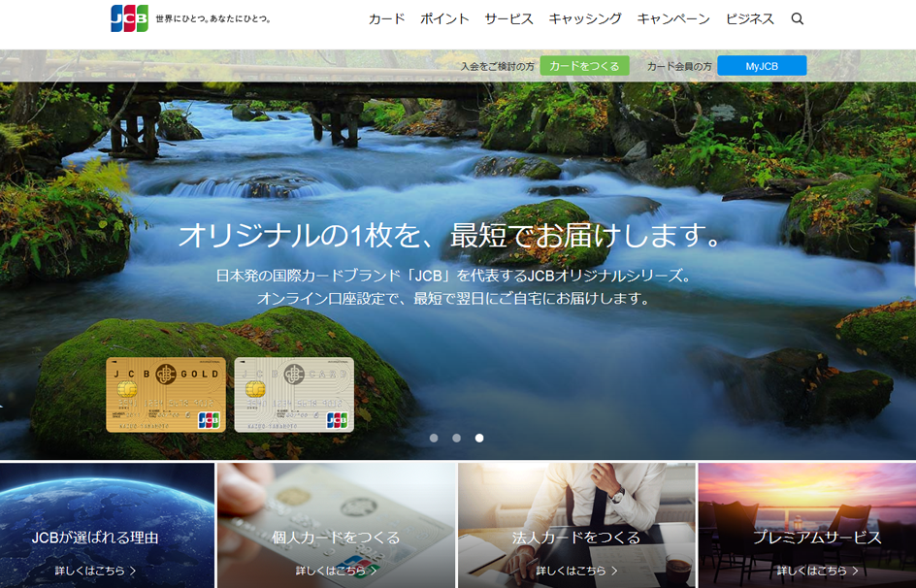Open the プレミアムサービス tile

[x=807, y=526]
